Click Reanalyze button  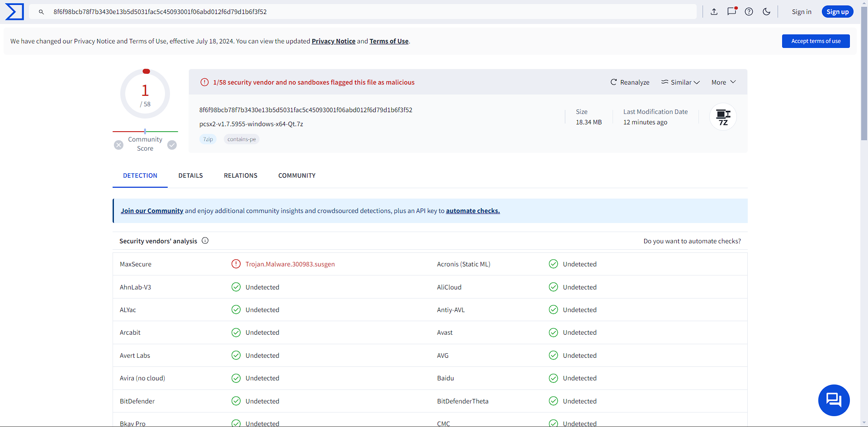pyautogui.click(x=630, y=82)
